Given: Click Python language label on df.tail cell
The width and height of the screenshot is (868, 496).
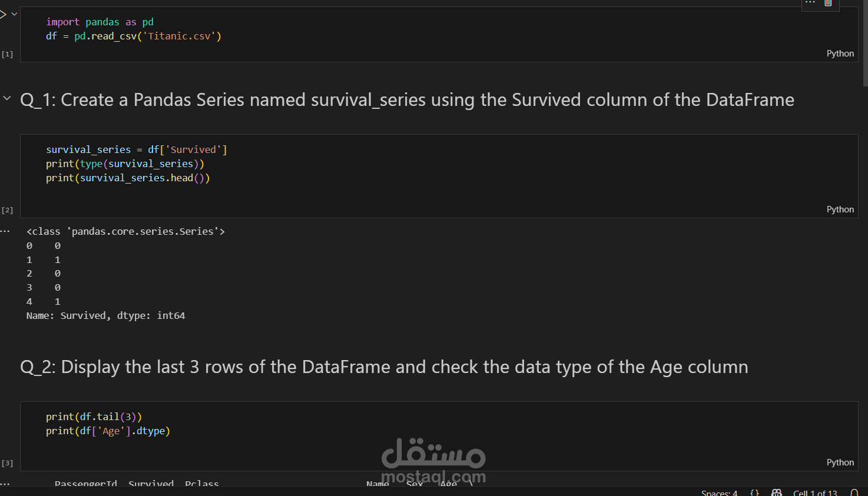Looking at the screenshot, I should (x=840, y=462).
